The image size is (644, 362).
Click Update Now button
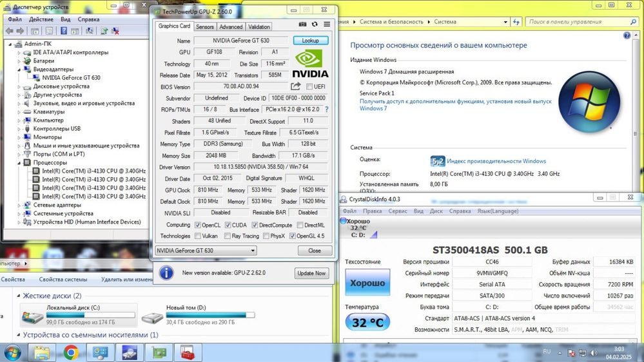311,273
